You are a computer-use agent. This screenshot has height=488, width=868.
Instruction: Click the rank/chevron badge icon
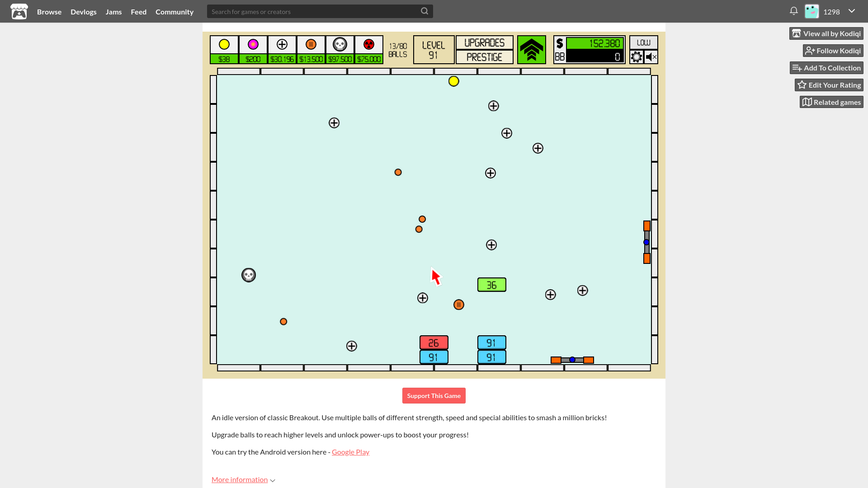pos(532,50)
